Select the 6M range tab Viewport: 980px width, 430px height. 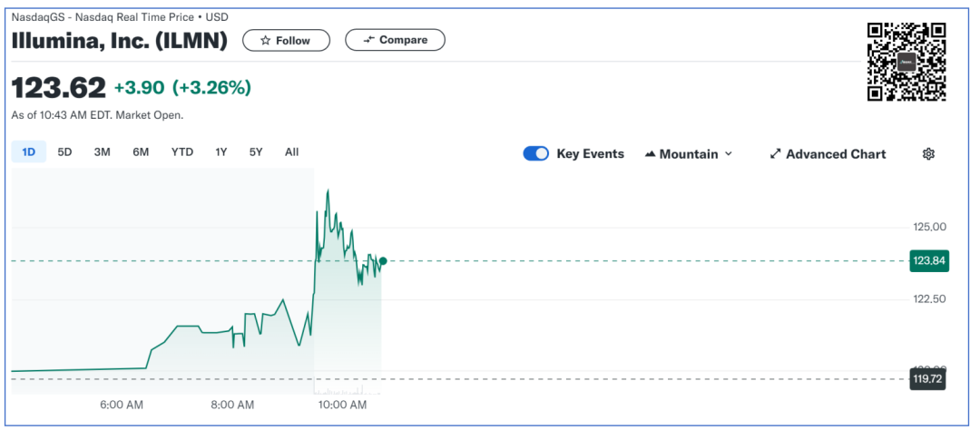pyautogui.click(x=141, y=152)
